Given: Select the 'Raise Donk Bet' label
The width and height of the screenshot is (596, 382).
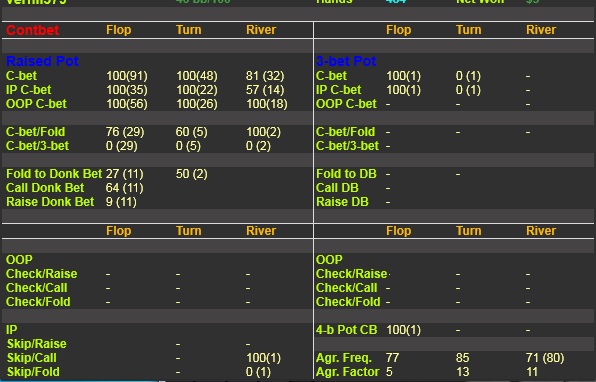Looking at the screenshot, I should tap(50, 202).
